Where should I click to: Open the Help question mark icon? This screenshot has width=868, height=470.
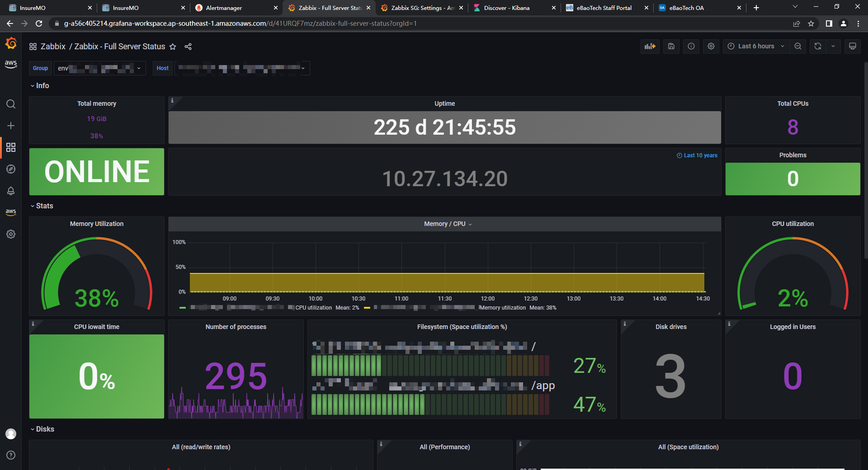click(11, 455)
